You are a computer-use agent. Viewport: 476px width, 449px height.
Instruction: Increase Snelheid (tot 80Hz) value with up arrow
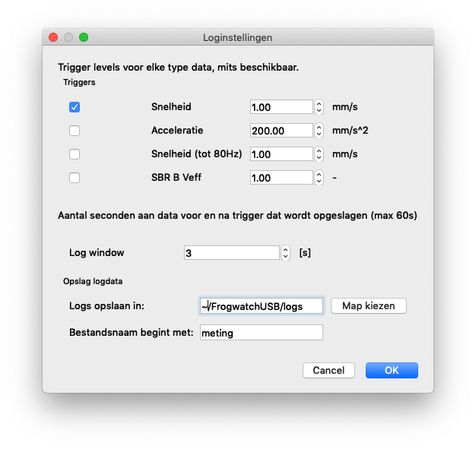tap(319, 150)
